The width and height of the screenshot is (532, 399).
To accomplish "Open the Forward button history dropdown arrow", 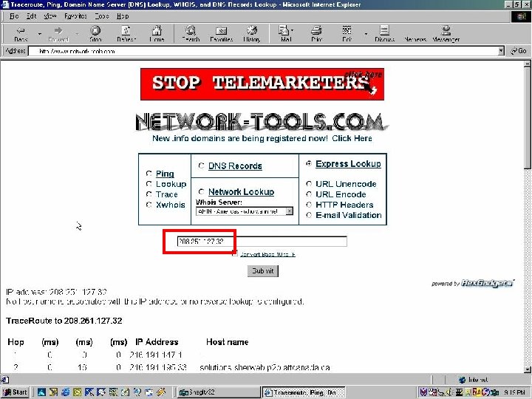I will click(77, 34).
